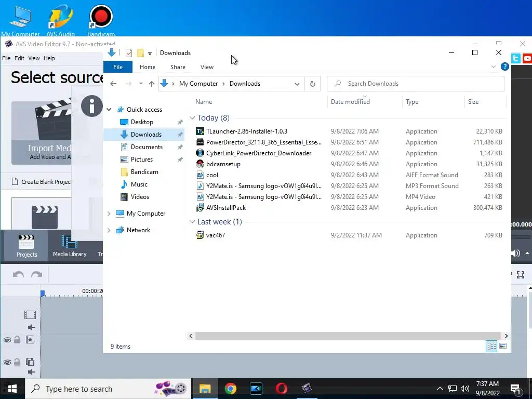Click Undo arrow in AVS Video Editor
This screenshot has height=399, width=532.
[x=18, y=274]
